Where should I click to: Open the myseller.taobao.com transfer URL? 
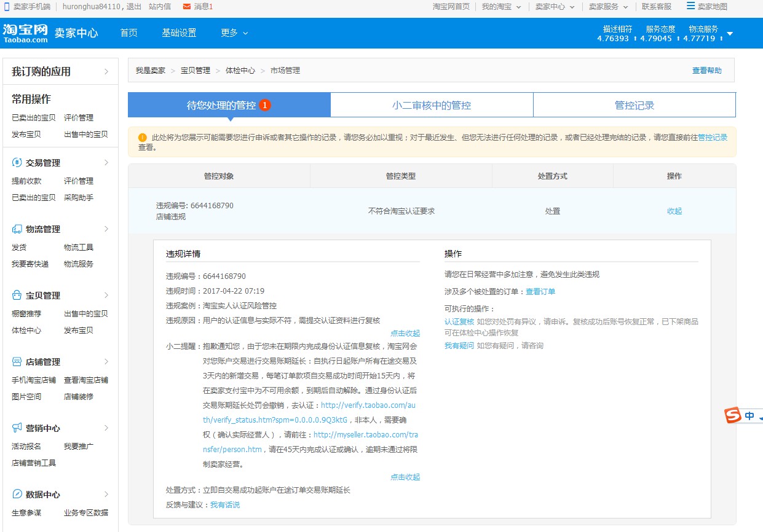(311, 442)
